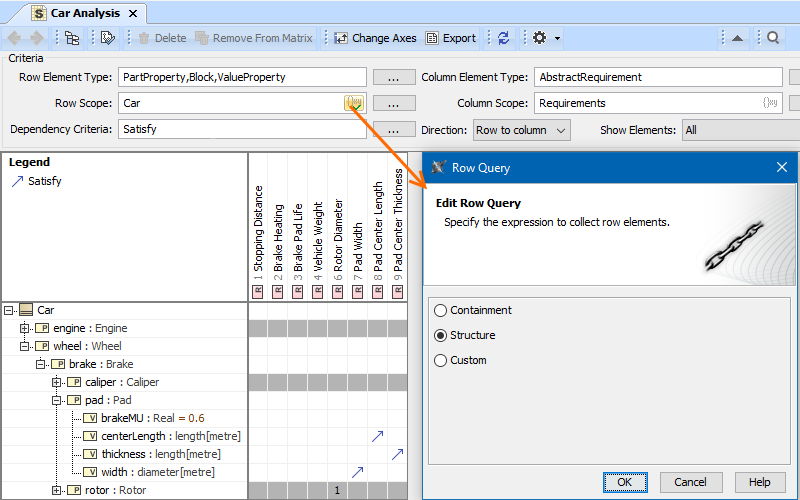Click the edit/pencil toolbar icon

tap(108, 38)
